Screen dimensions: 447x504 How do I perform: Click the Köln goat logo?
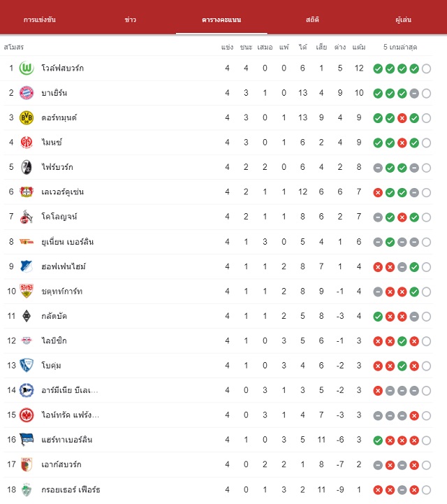coord(27,217)
